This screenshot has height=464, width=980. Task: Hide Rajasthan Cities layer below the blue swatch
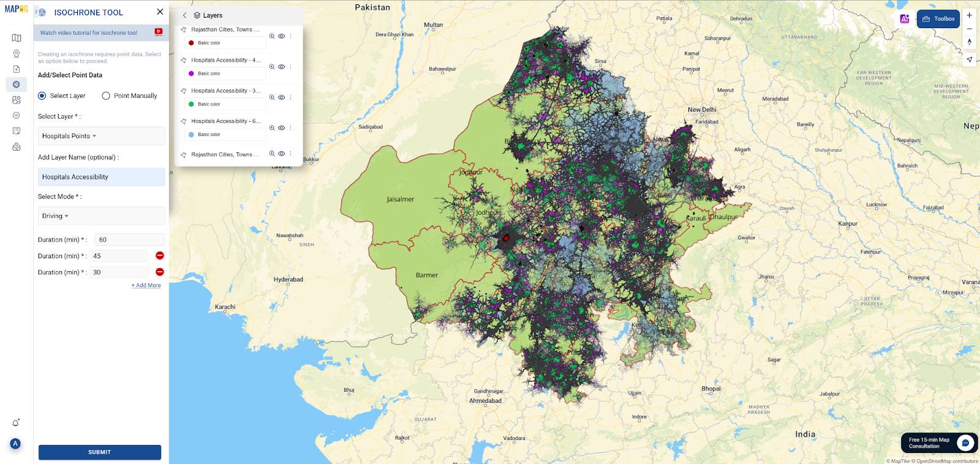(x=282, y=154)
